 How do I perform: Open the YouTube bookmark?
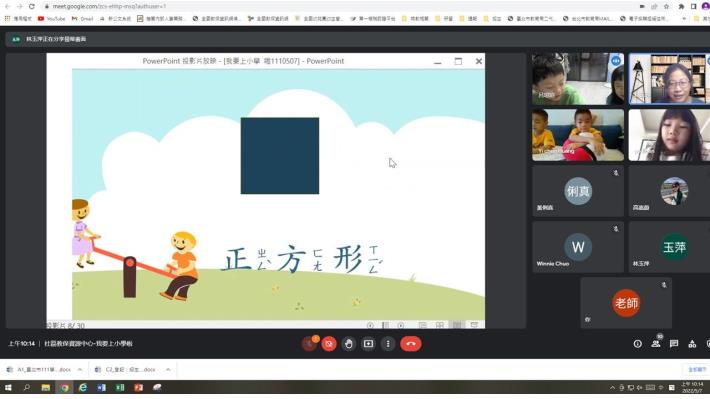pyautogui.click(x=52, y=19)
